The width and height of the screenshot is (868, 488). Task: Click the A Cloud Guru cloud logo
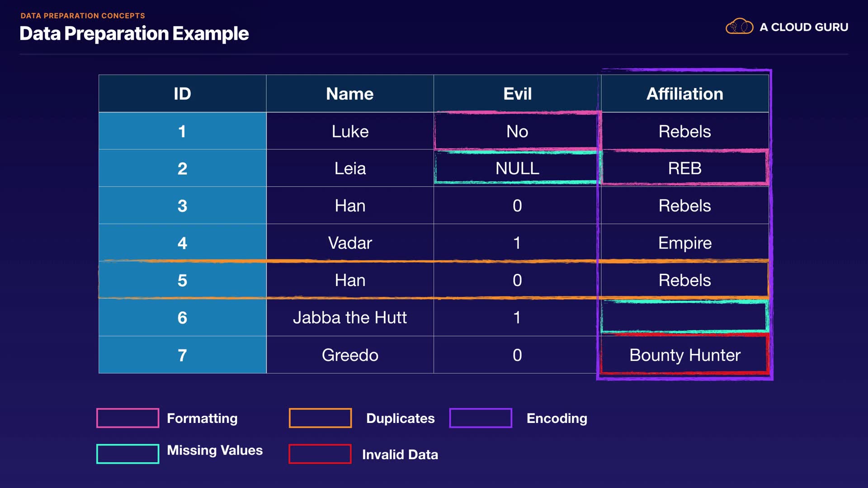coord(739,27)
